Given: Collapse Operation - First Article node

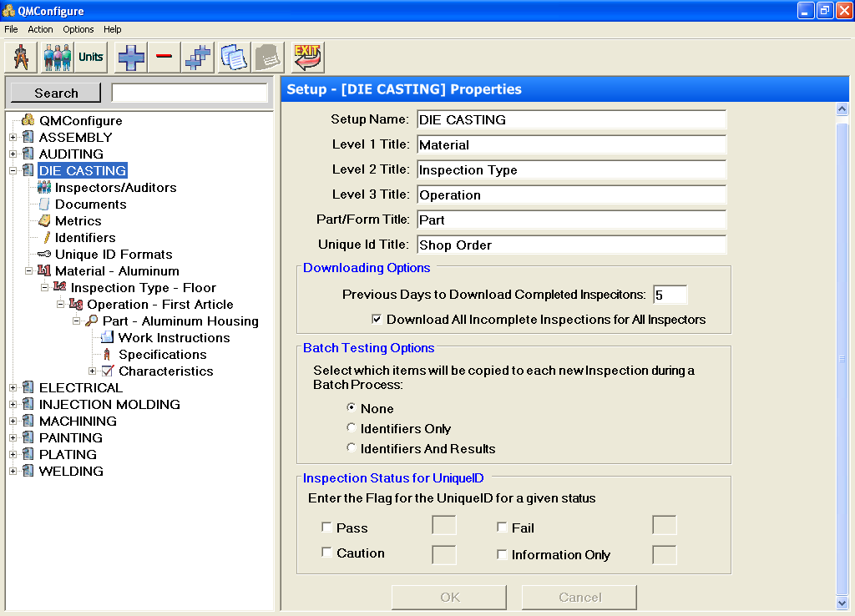Looking at the screenshot, I should [x=60, y=304].
